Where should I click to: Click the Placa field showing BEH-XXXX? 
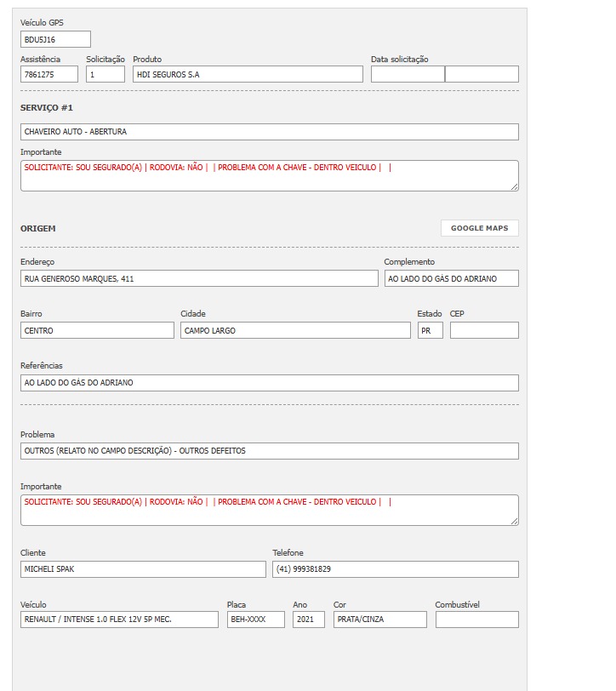coord(255,620)
